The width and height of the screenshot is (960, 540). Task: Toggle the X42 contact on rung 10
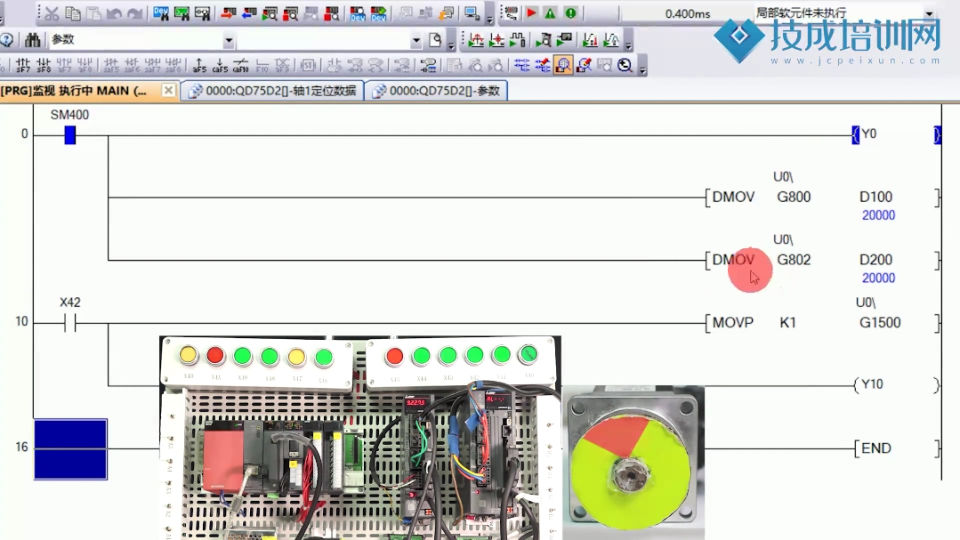(70, 323)
